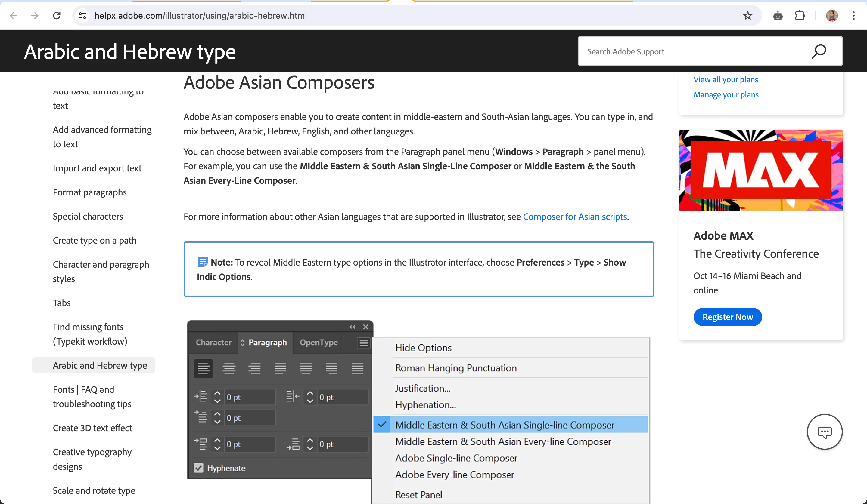867x504 pixels.
Task: Open View all your plans link
Action: click(x=726, y=79)
